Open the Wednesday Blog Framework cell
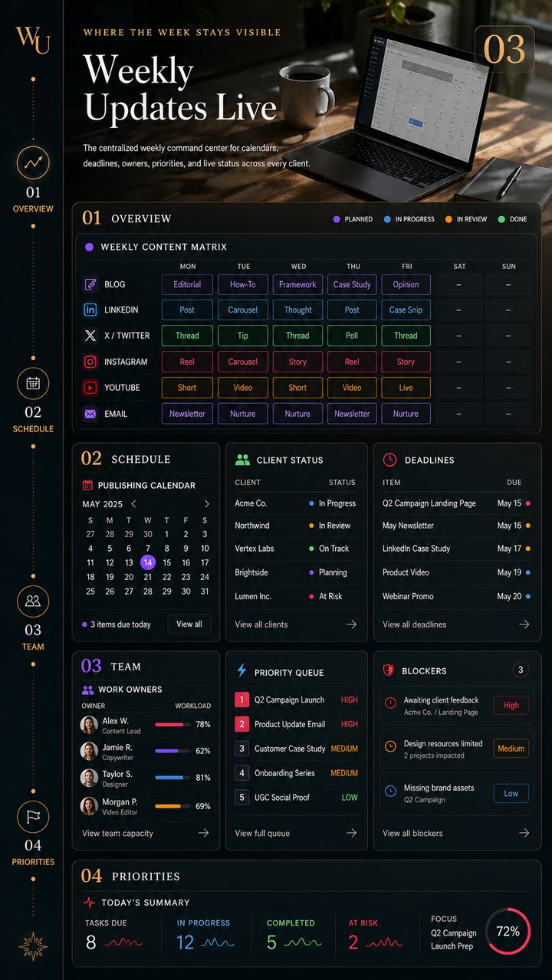 (x=297, y=284)
